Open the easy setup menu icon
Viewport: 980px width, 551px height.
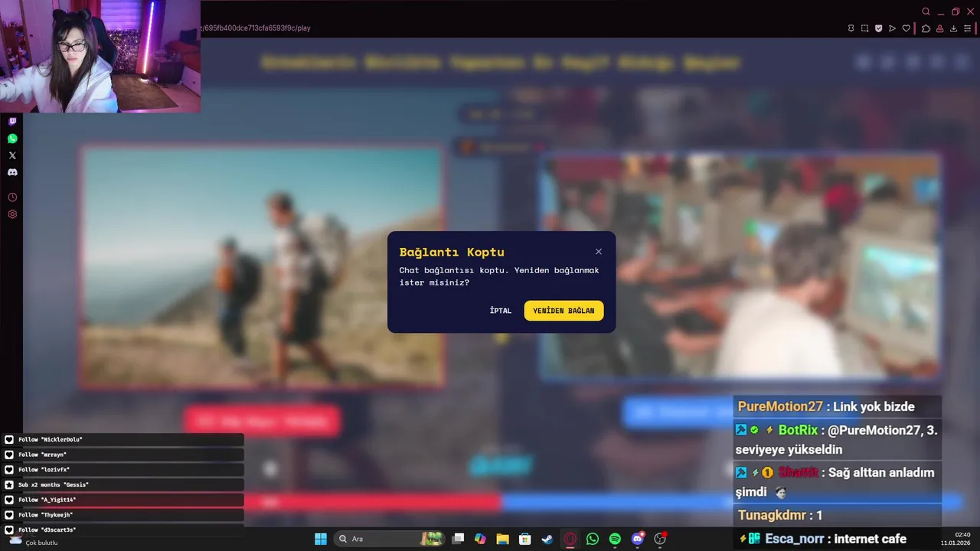(967, 28)
